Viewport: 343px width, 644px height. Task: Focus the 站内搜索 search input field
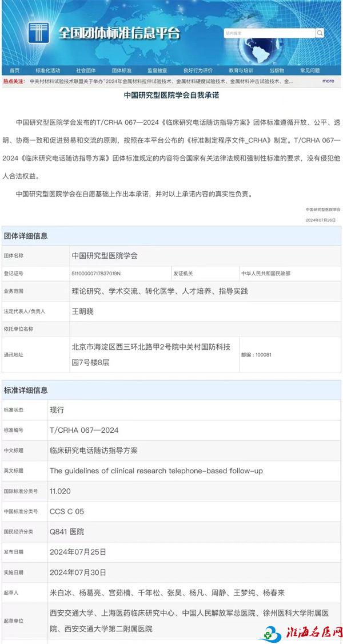point(270,33)
